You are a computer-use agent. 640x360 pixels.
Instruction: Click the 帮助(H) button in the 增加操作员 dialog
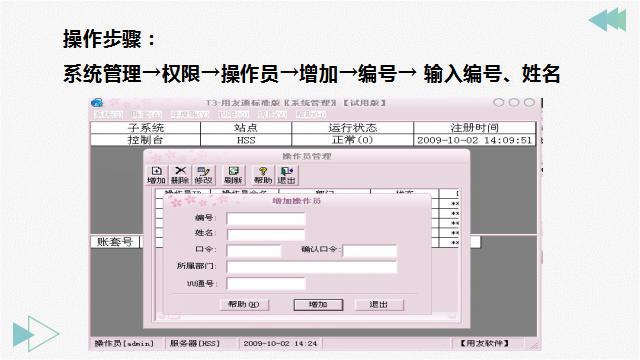[x=244, y=304]
